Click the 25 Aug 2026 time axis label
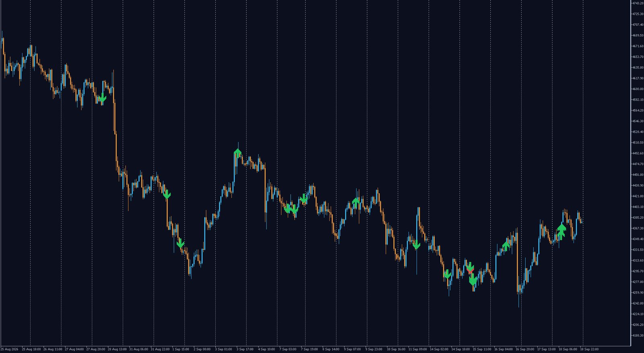This screenshot has height=353, width=644. click(x=9, y=349)
